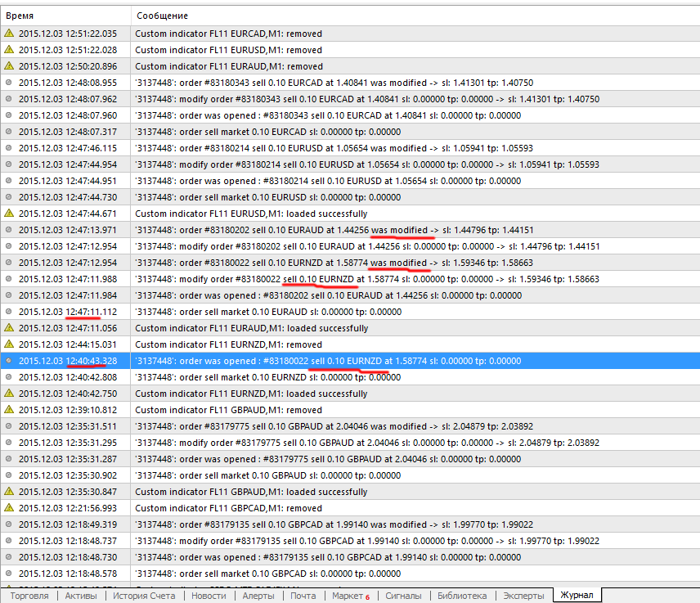Click timestamp 2015.12.03 12:18:48.737
The height and width of the screenshot is (603, 700).
tap(68, 541)
